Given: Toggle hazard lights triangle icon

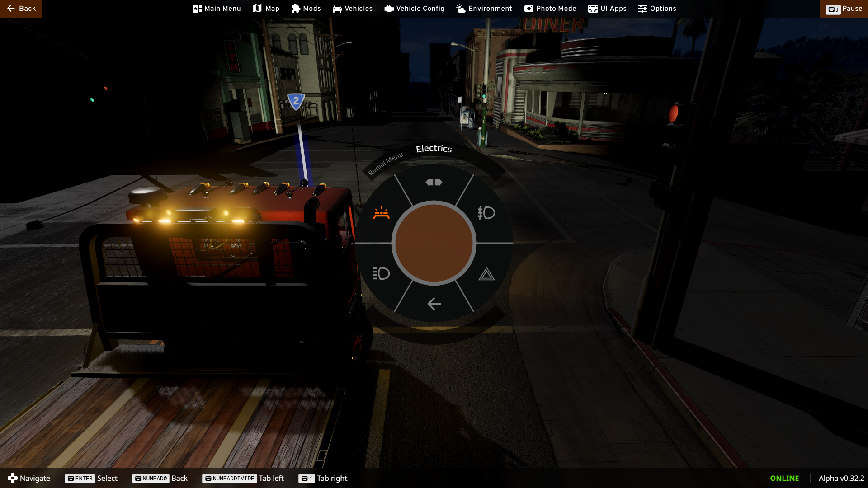Looking at the screenshot, I should 486,274.
